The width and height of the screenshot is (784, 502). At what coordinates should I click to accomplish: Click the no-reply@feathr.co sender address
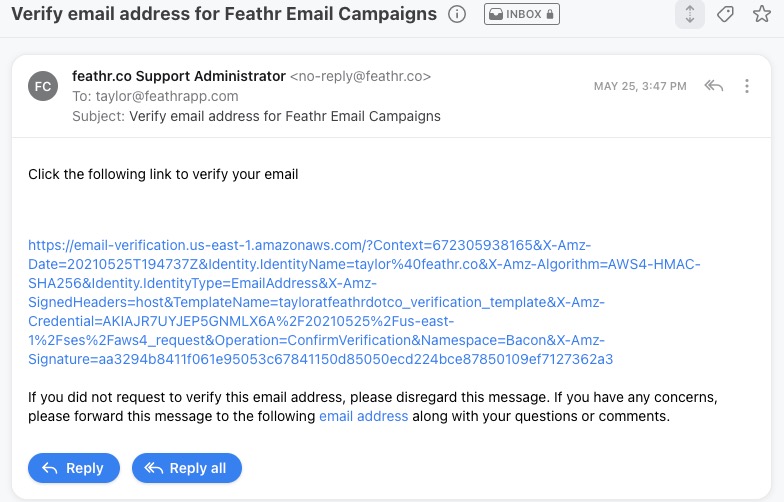[x=360, y=76]
